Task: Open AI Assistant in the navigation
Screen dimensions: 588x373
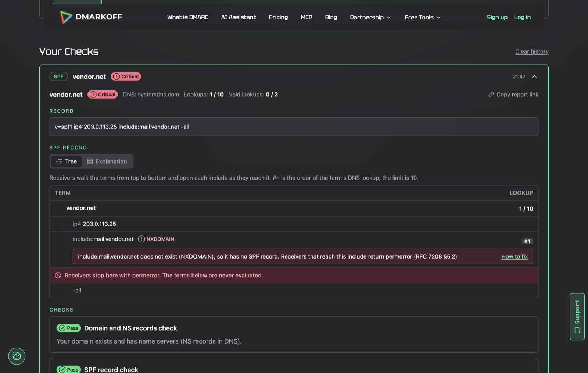Action: pyautogui.click(x=238, y=17)
